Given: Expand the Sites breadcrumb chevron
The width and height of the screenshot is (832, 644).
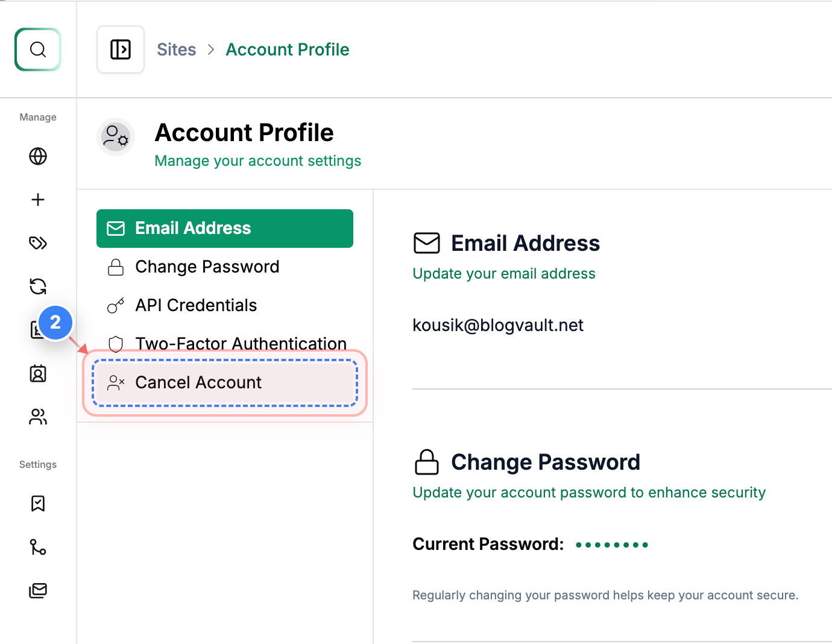Looking at the screenshot, I should 210,49.
